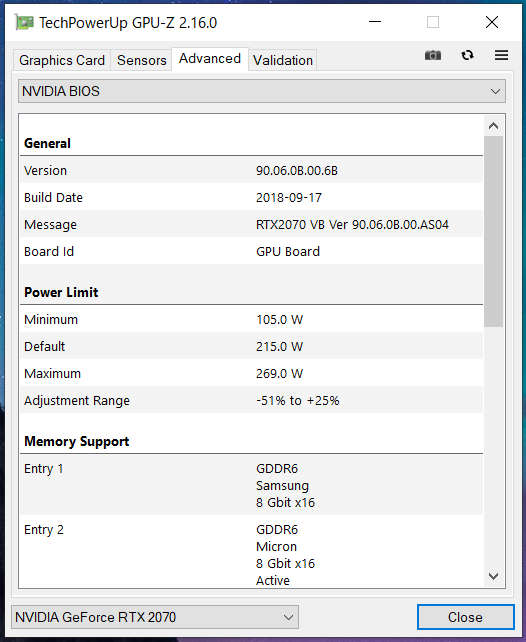Select the Adjustment Range label
This screenshot has height=642, width=526.
click(x=77, y=400)
